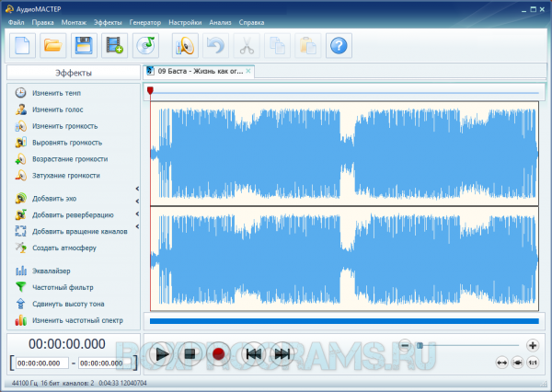Zoom to selection with inward-arrows button
The width and height of the screenshot is (552, 392).
tap(517, 362)
